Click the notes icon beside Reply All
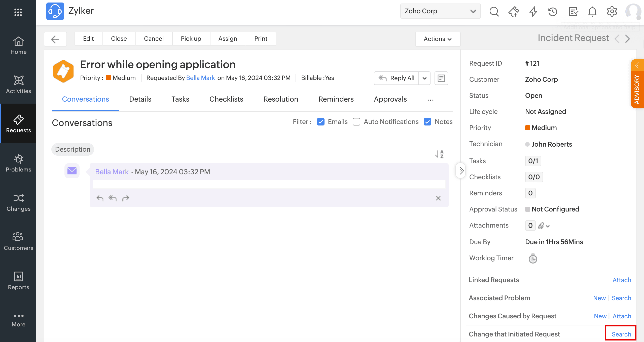This screenshot has height=342, width=644. (441, 78)
